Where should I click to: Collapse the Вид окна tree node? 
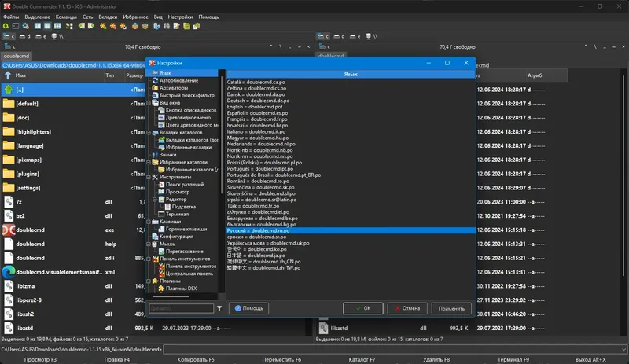click(149, 103)
